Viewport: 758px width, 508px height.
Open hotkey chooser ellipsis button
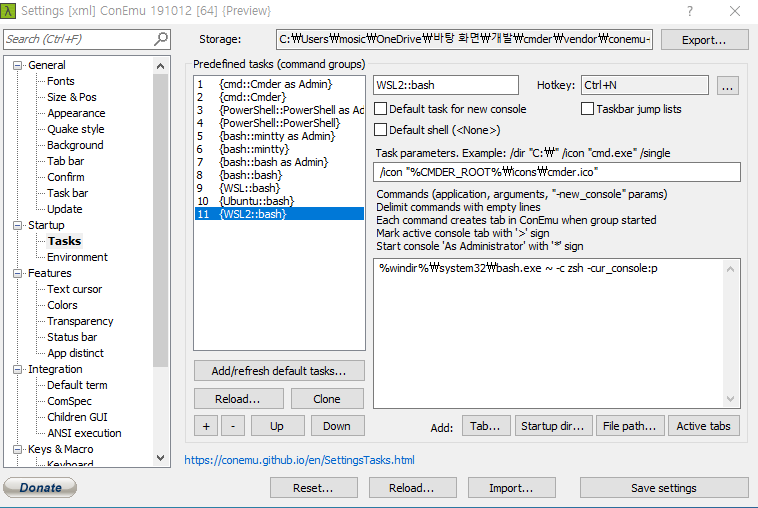(x=728, y=86)
